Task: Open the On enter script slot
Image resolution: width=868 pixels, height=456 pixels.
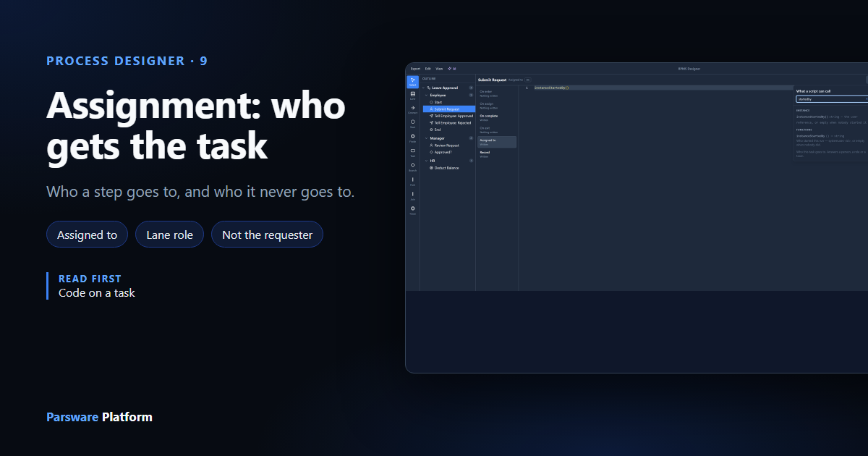Action: coord(497,93)
